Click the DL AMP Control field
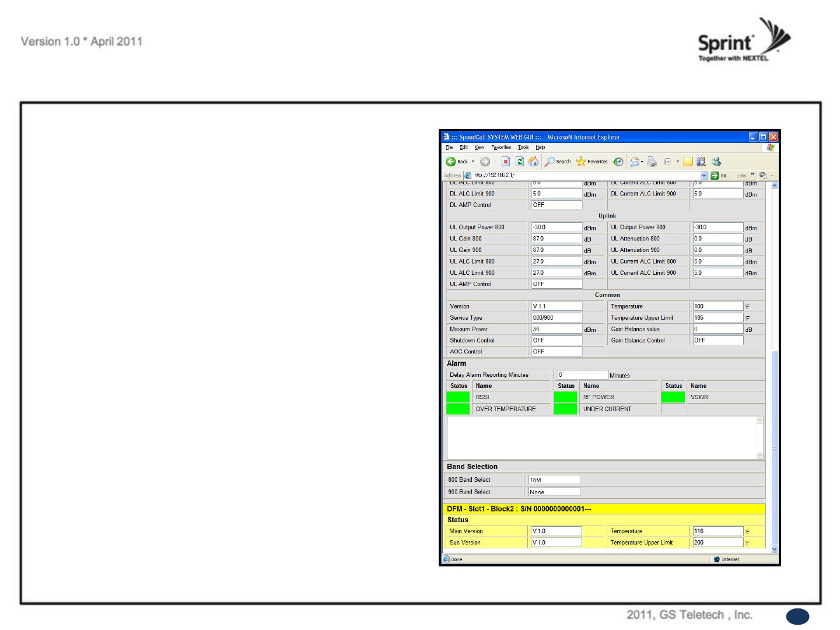Screen dimensions: 840x630 (x=556, y=205)
